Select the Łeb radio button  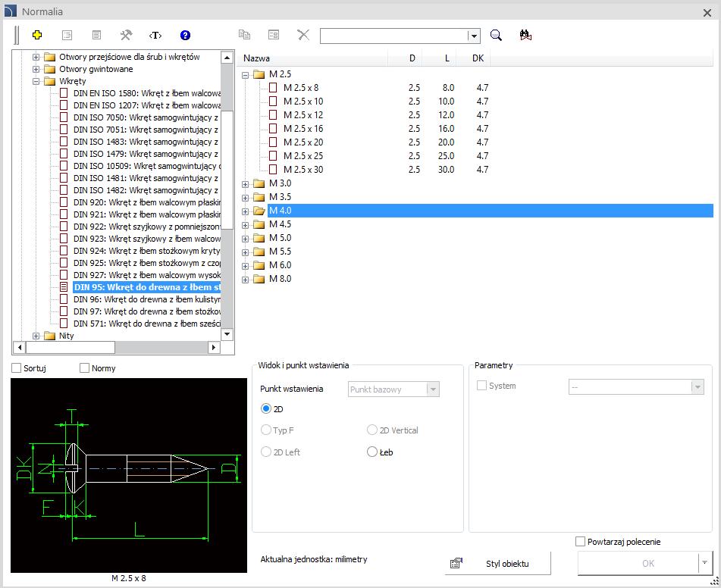point(372,452)
